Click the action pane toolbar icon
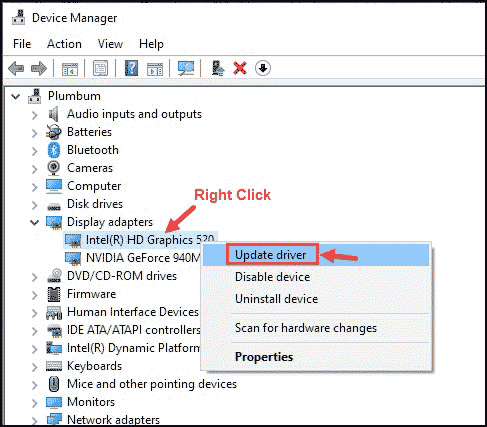Viewport: 487px width, 427px height. [155, 69]
